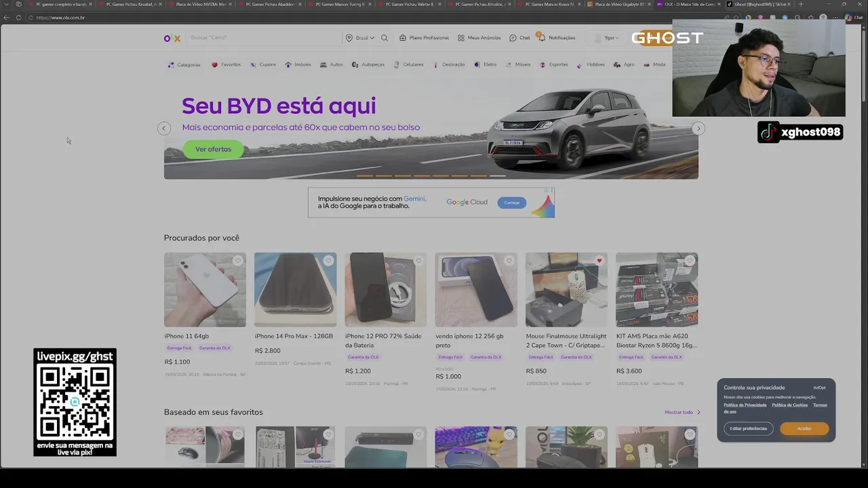
Task: Open the Política de Cookies link
Action: [789, 405]
